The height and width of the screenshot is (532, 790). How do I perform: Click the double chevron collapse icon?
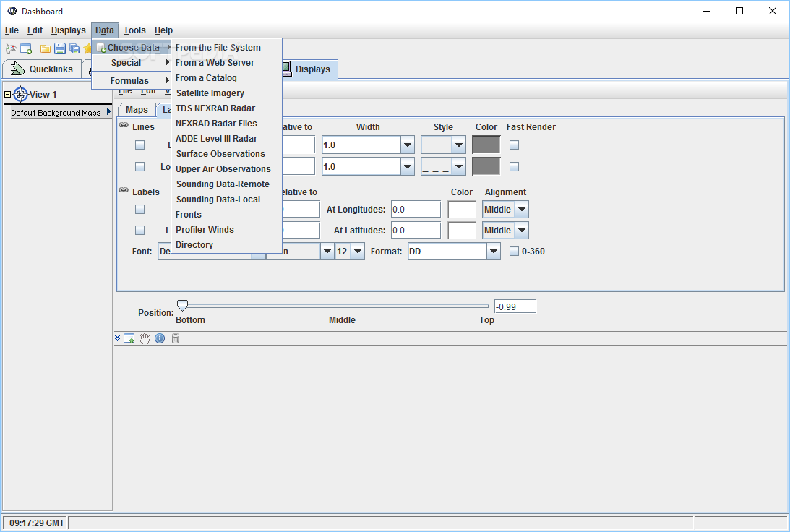point(117,338)
